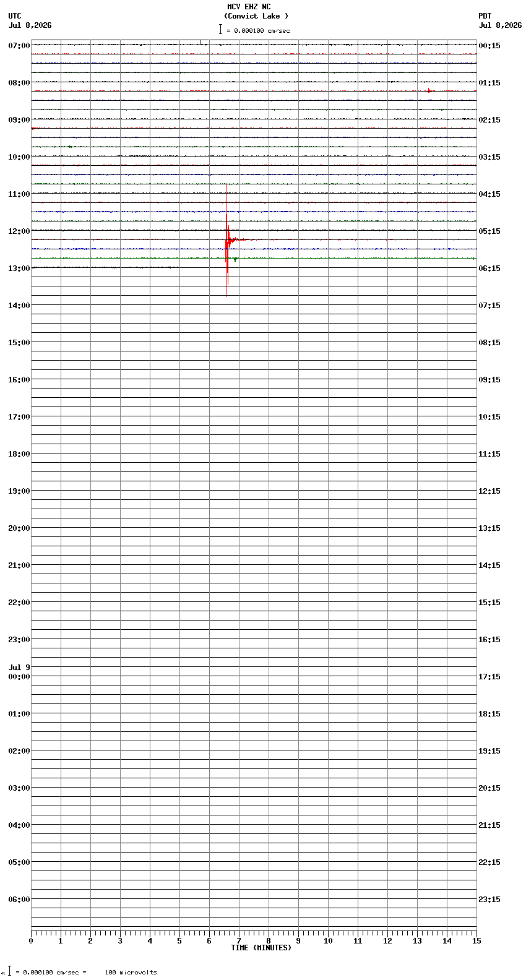
Task: Click the 0 tick on the minutes axis
Action: point(31,941)
